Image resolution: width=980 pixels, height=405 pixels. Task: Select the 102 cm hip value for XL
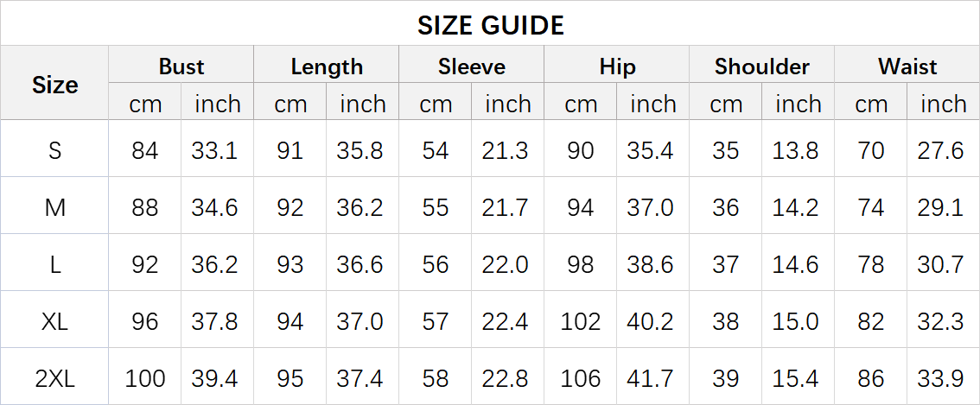581,321
